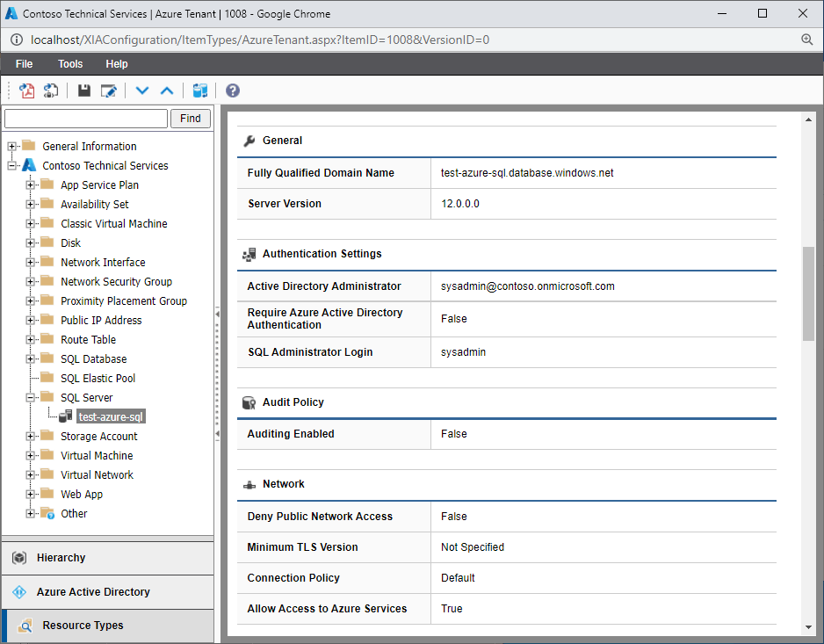Expand the SQL Database node
Viewport: 824px width, 644px height.
tap(30, 359)
